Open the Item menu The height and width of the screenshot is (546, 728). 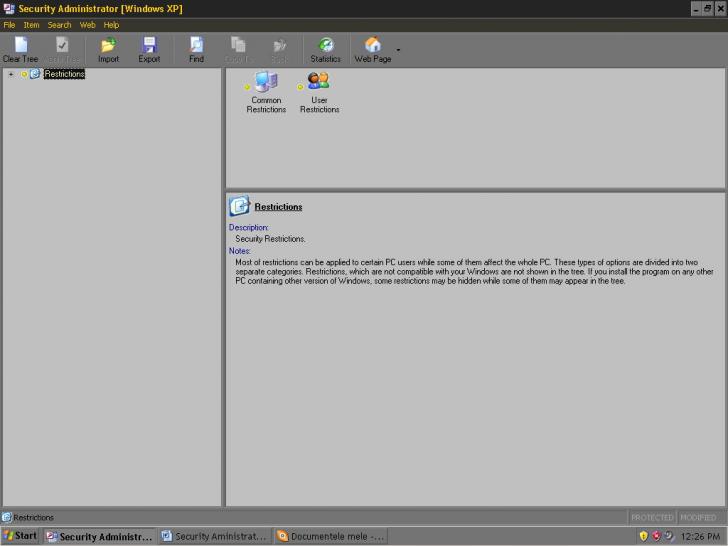point(32,25)
